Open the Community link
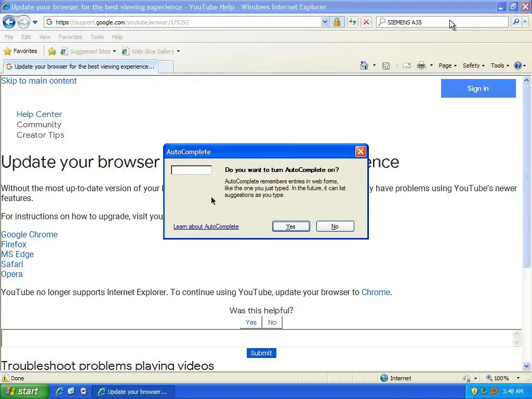This screenshot has height=399, width=532. [x=39, y=125]
